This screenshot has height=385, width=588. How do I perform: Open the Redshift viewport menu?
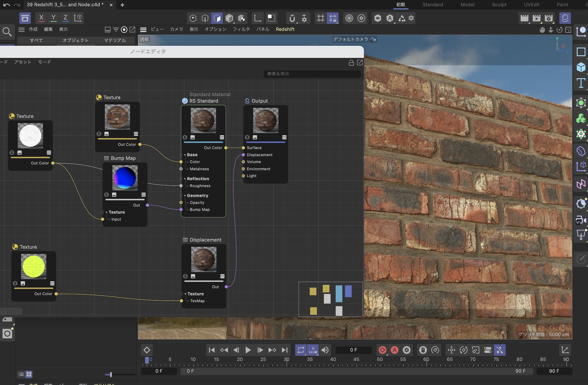pyautogui.click(x=285, y=29)
